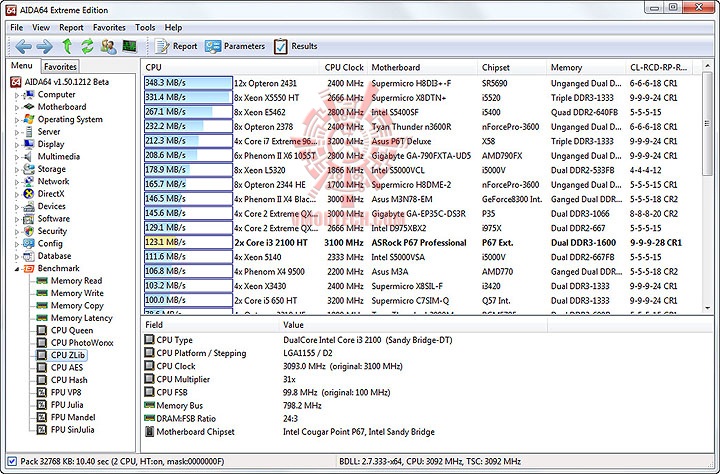Switch to the Favorites tab

tap(60, 67)
